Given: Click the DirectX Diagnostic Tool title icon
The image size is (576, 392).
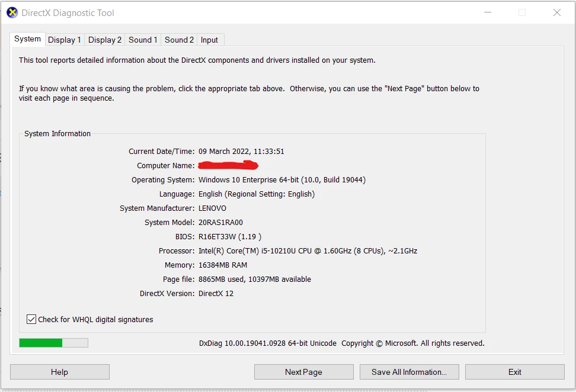Looking at the screenshot, I should (12, 13).
